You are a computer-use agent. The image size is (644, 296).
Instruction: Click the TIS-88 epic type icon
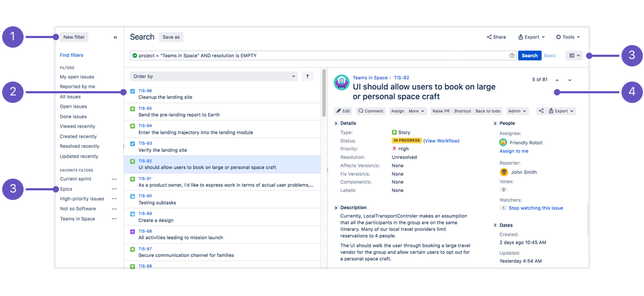[133, 232]
